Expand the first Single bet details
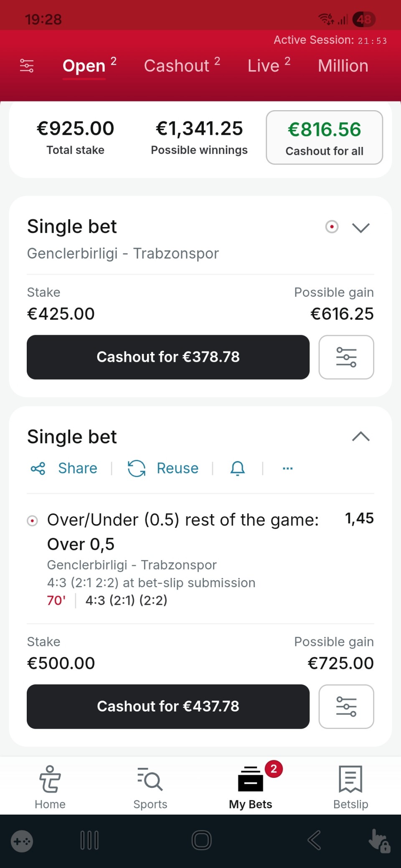Screen dimensions: 401x868 (361, 228)
